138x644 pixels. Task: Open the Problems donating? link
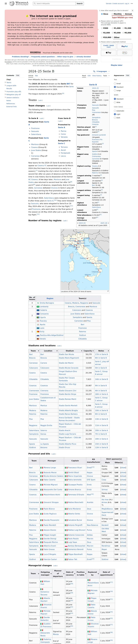(x=20, y=57)
